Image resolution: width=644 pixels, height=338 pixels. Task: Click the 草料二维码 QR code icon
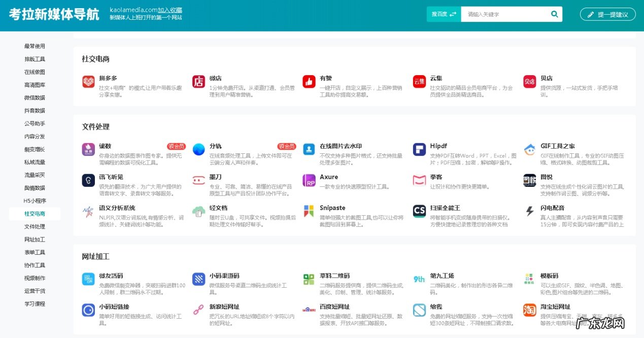pos(309,278)
